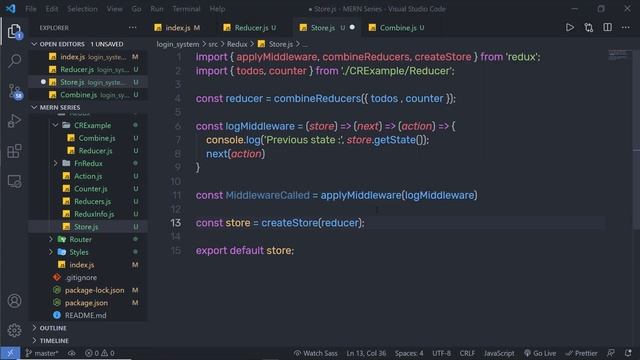Open Reducers.js in the file tree
640x360 pixels.
[88, 201]
